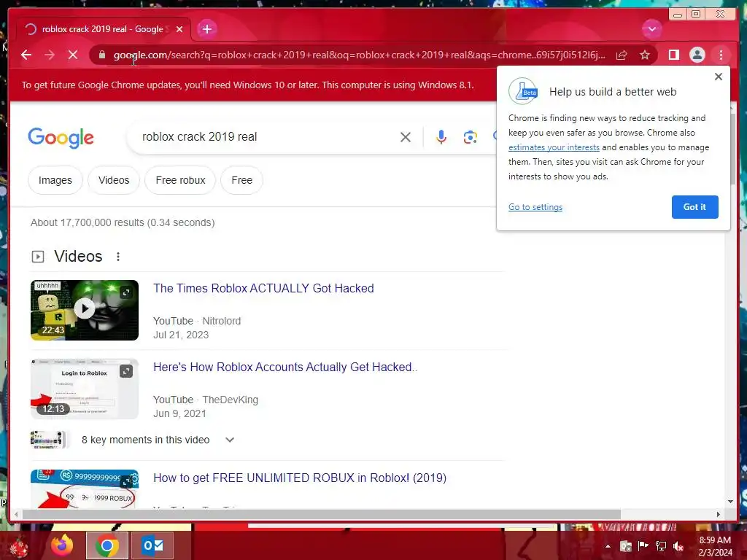Stop loading the page with X button
Image resolution: width=747 pixels, height=560 pixels.
point(73,55)
